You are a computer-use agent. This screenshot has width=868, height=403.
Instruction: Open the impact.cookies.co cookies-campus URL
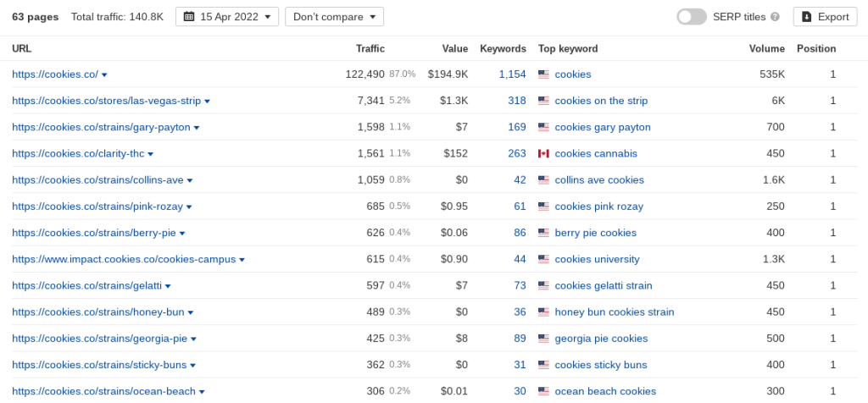124,259
